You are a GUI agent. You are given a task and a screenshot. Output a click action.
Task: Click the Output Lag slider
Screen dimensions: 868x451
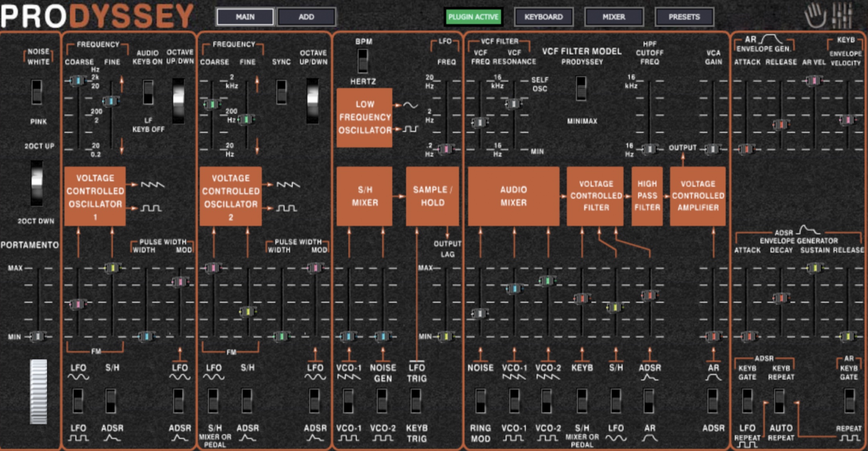point(446,336)
